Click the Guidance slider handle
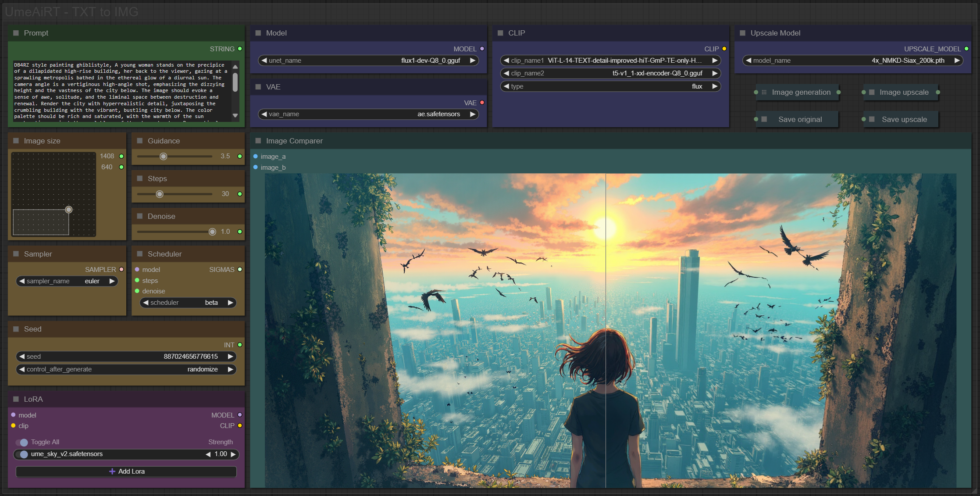Image resolution: width=980 pixels, height=496 pixels. [x=163, y=157]
